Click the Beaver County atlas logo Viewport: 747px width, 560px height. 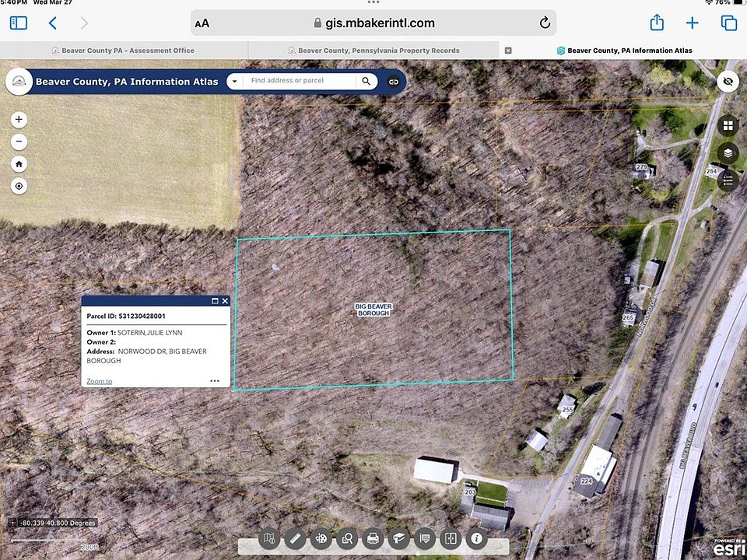[19, 82]
